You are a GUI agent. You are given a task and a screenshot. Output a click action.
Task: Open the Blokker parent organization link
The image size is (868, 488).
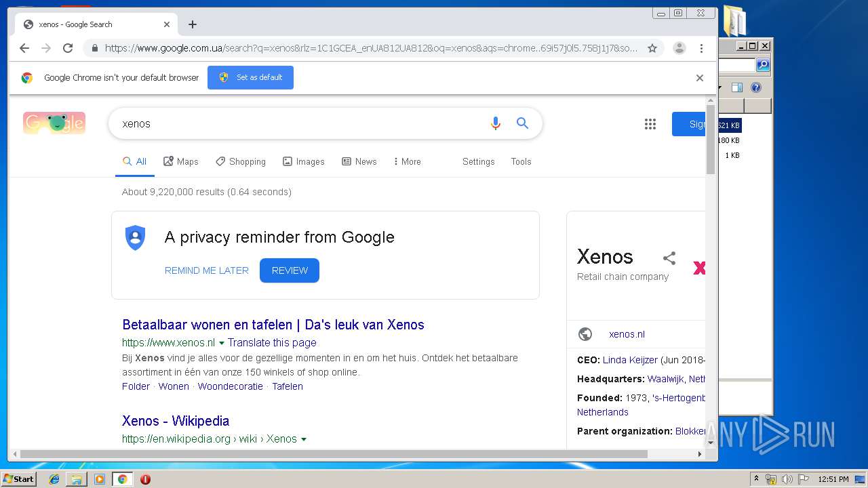pyautogui.click(x=690, y=431)
